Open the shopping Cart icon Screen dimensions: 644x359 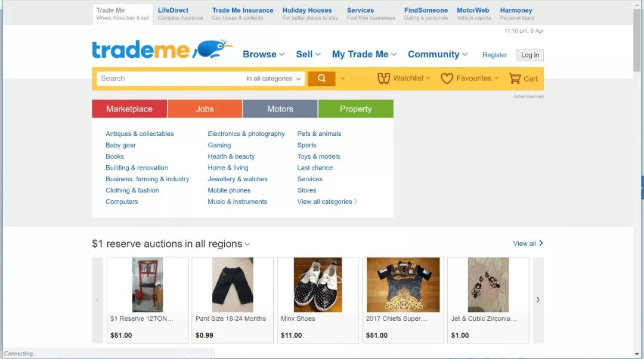point(515,79)
